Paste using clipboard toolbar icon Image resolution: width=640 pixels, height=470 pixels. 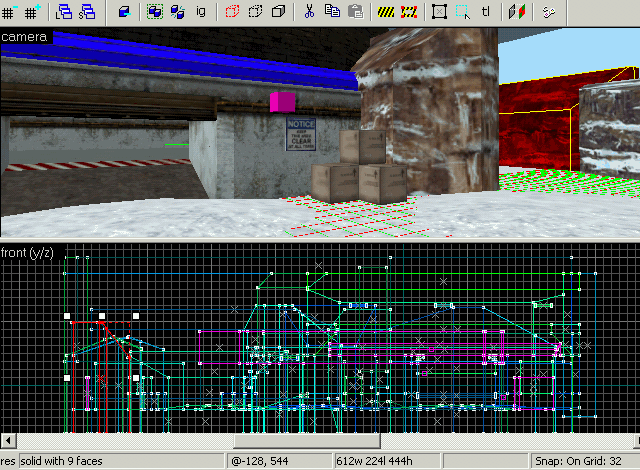pyautogui.click(x=356, y=12)
